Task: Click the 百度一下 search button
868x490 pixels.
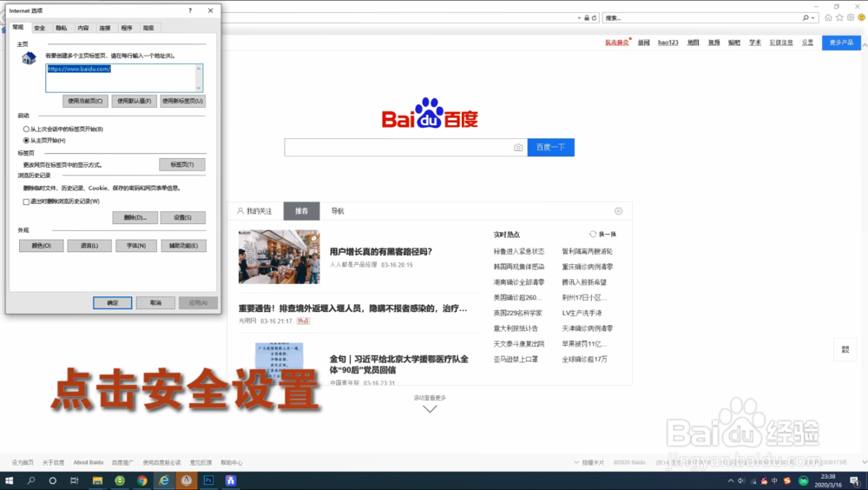Action: 551,148
